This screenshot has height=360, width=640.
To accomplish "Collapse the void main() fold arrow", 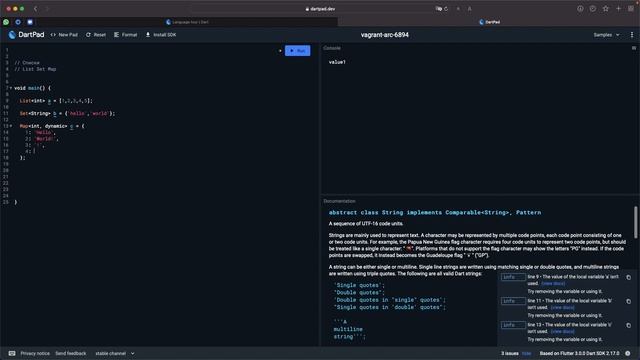I will click(11, 88).
